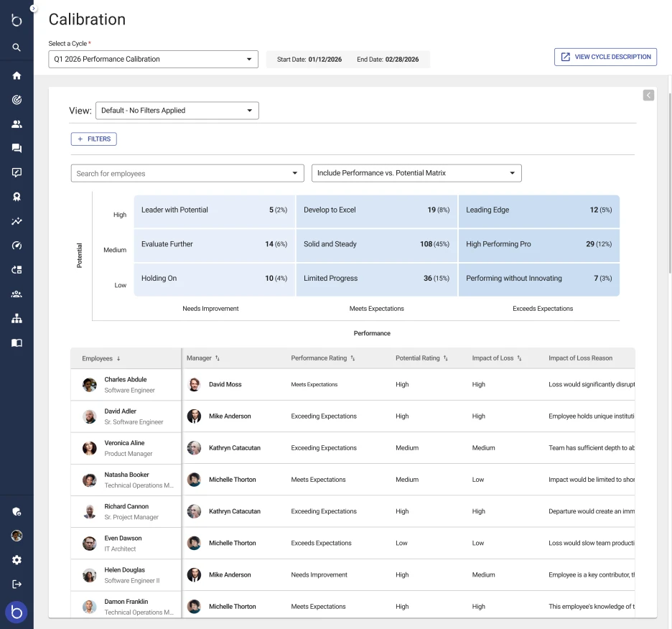Open the Performance trends chart icon
The width and height of the screenshot is (672, 629).
[17, 220]
